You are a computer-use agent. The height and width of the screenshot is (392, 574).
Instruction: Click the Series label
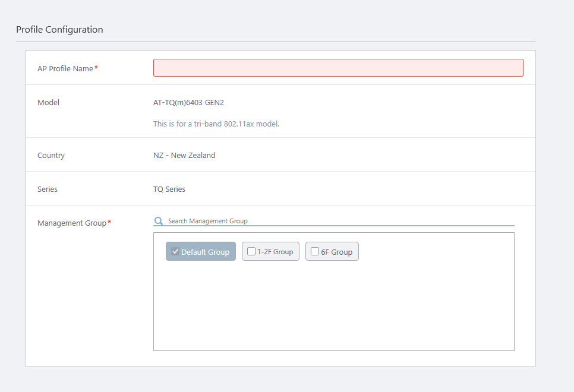47,189
